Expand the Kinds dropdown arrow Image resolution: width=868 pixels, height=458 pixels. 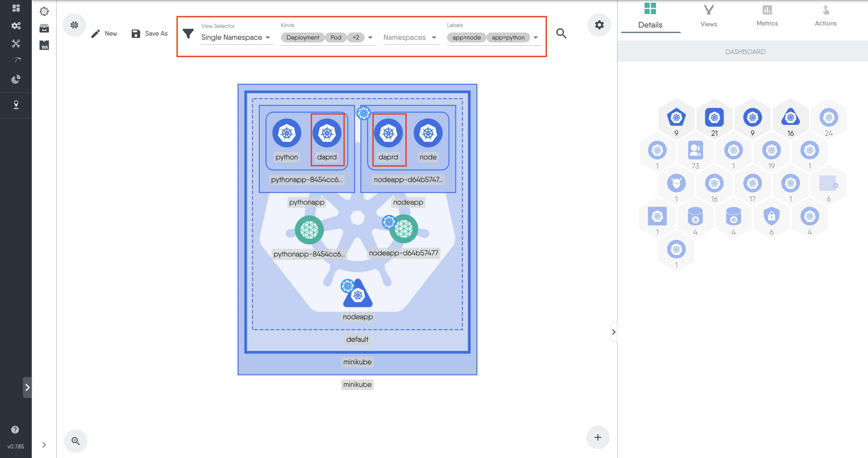coord(370,37)
